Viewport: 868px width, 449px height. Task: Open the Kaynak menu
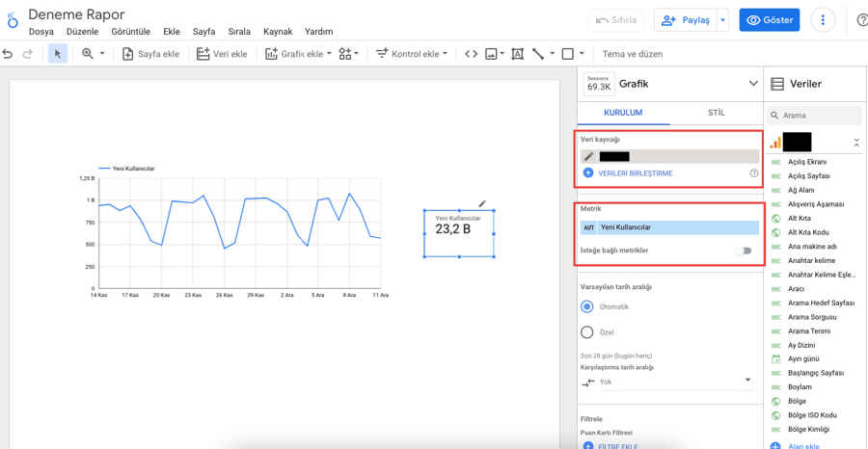[x=278, y=32]
